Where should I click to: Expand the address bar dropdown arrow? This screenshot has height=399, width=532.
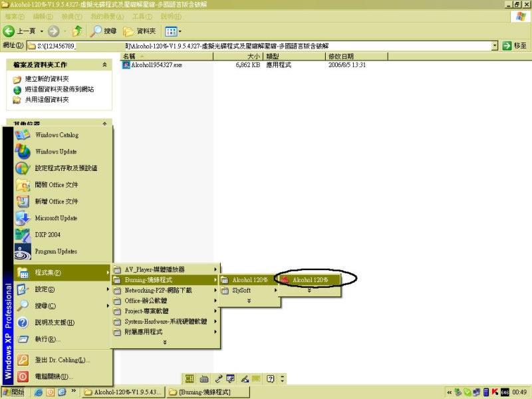[495, 46]
